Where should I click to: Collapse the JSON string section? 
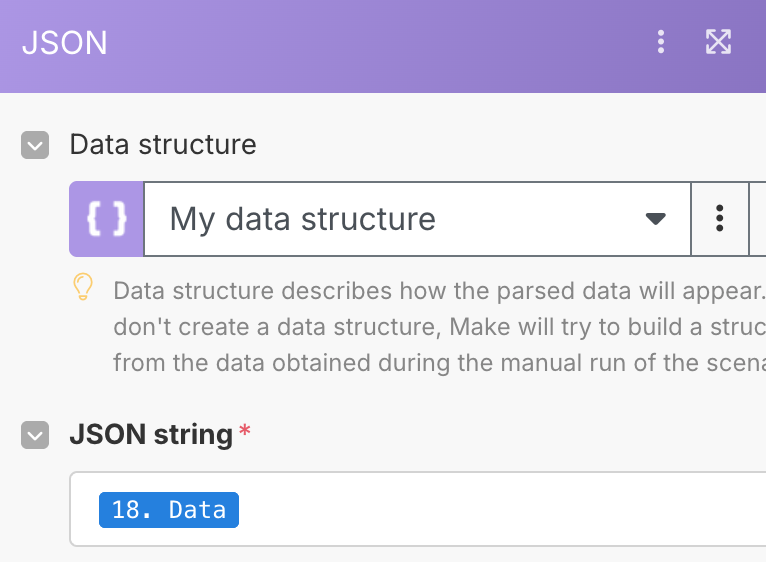[35, 435]
